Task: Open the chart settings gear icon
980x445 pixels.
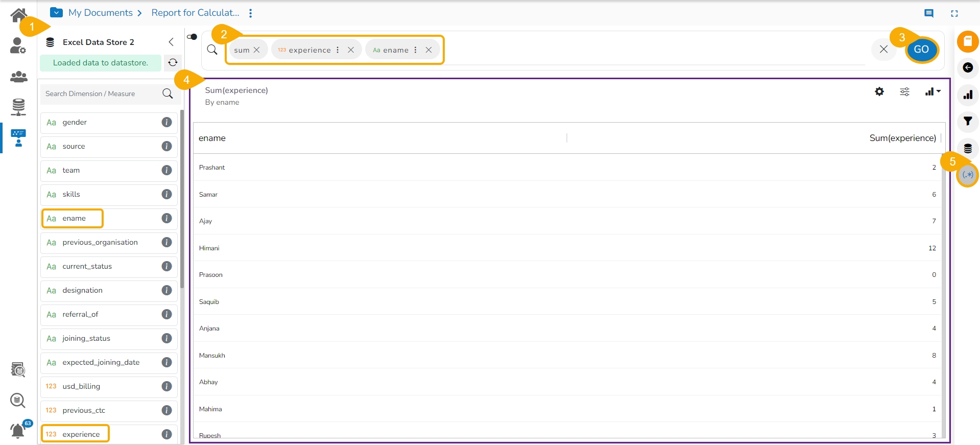Action: coord(879,91)
